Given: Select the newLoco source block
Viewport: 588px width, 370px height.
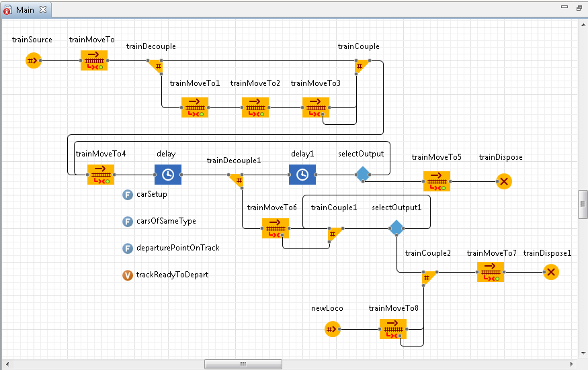Looking at the screenshot, I should (332, 329).
